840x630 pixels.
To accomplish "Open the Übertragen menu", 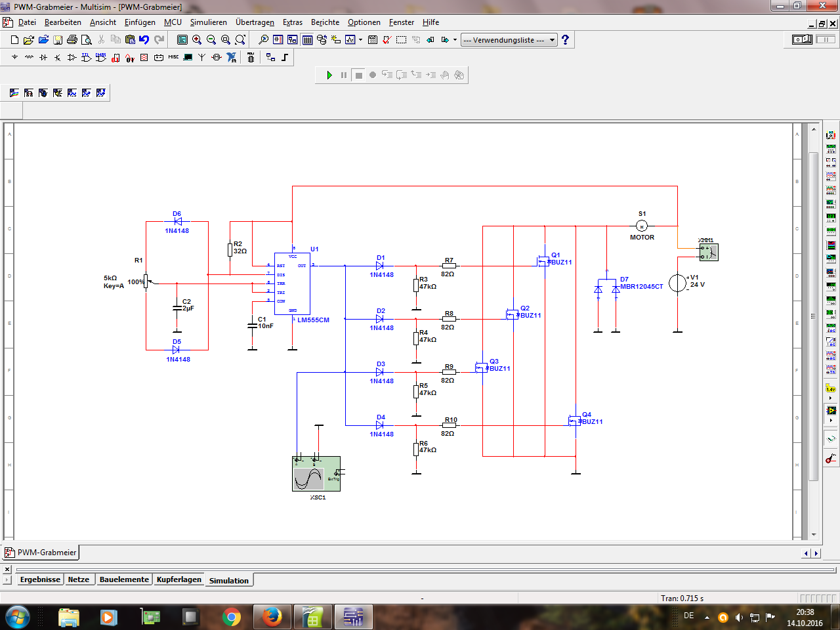I will (x=255, y=22).
